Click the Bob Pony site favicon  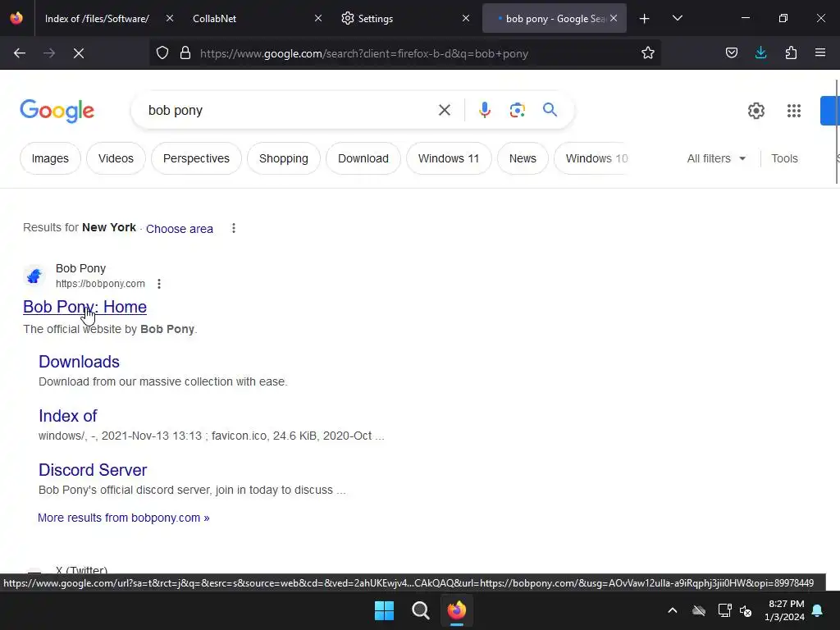[34, 276]
